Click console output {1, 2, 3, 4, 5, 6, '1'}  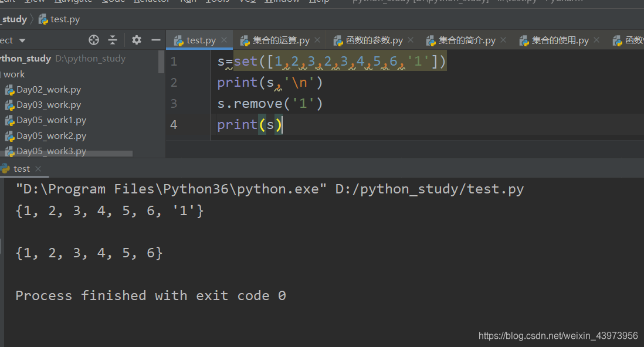pyautogui.click(x=110, y=210)
